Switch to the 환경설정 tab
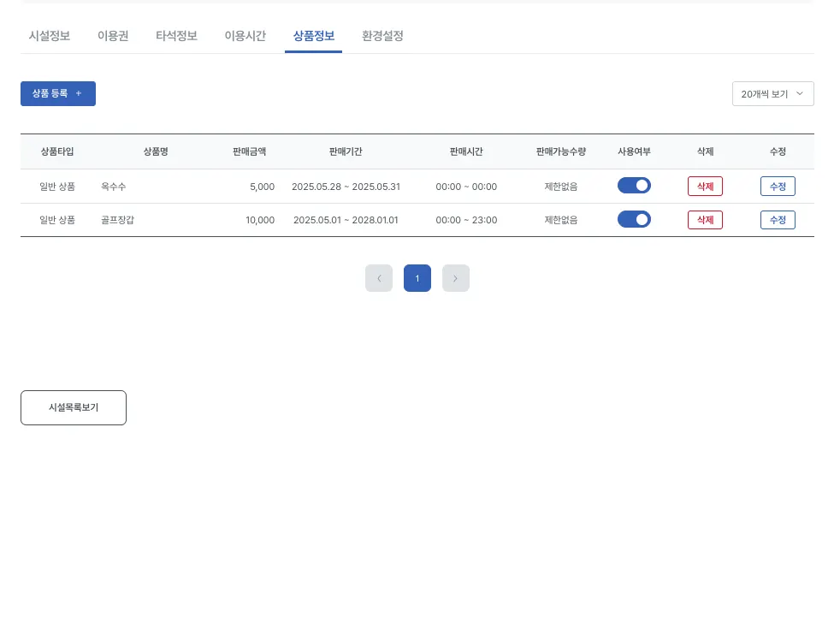 [x=382, y=36]
